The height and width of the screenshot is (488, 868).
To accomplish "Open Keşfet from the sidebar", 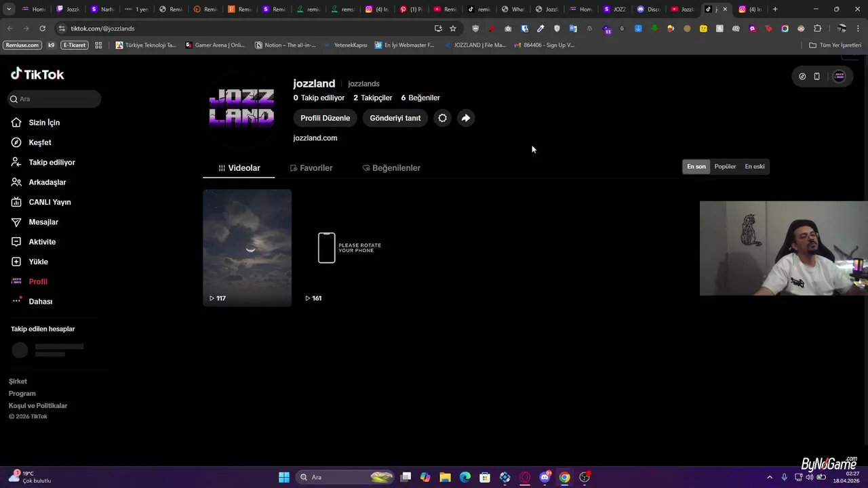I will click(39, 142).
